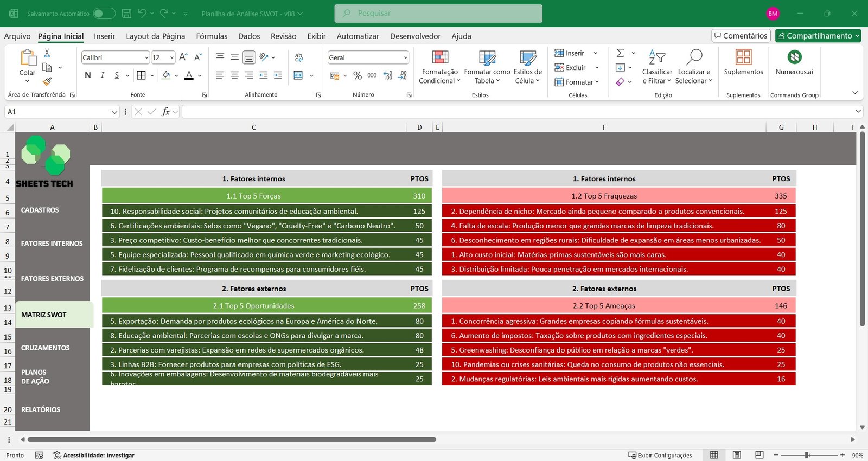Click the AutoSum sigma icon

(620, 53)
